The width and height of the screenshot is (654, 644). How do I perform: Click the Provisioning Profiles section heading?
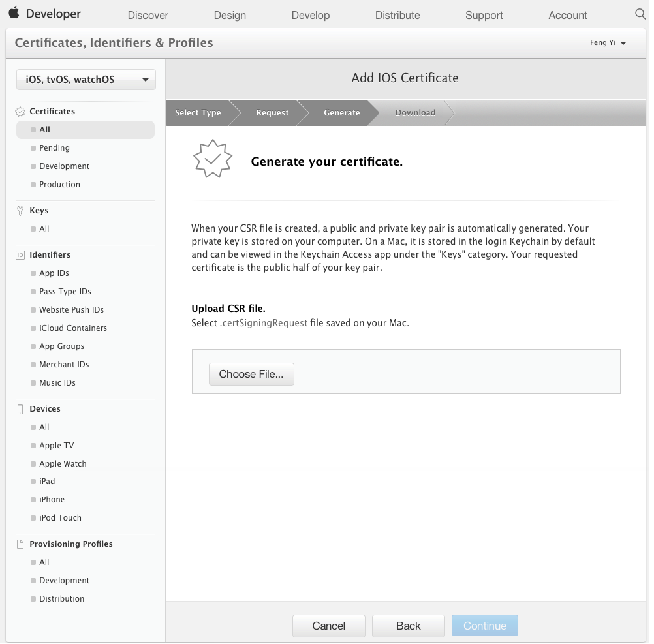71,544
